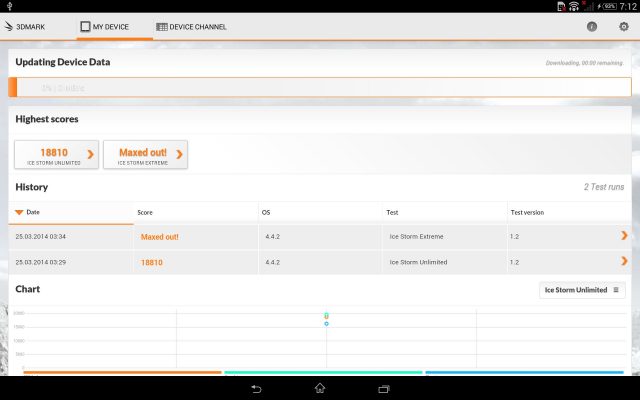Click the Test column header
640x400 pixels.
pos(445,212)
